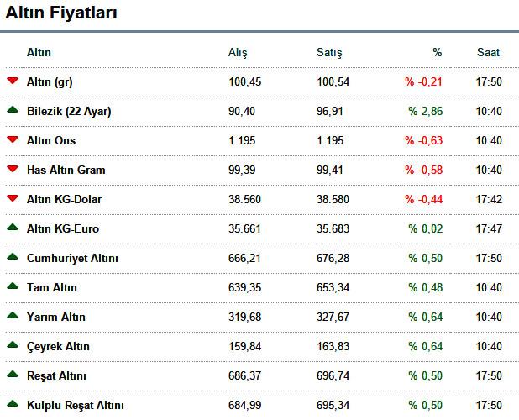The height and width of the screenshot is (420, 519).
Task: Click the Altın Fiyatları heading
Action: click(x=61, y=13)
